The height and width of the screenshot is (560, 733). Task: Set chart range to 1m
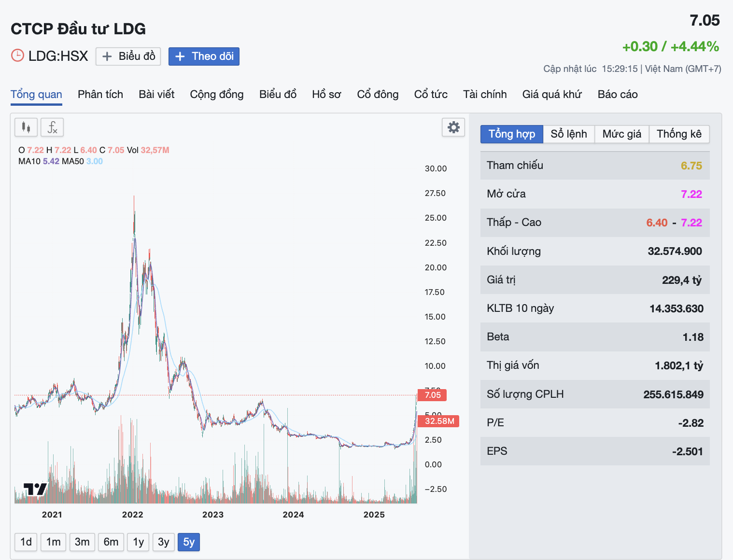[54, 542]
